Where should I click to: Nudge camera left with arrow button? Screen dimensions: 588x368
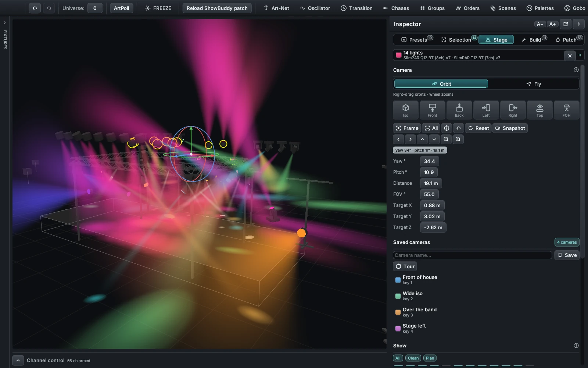point(398,139)
